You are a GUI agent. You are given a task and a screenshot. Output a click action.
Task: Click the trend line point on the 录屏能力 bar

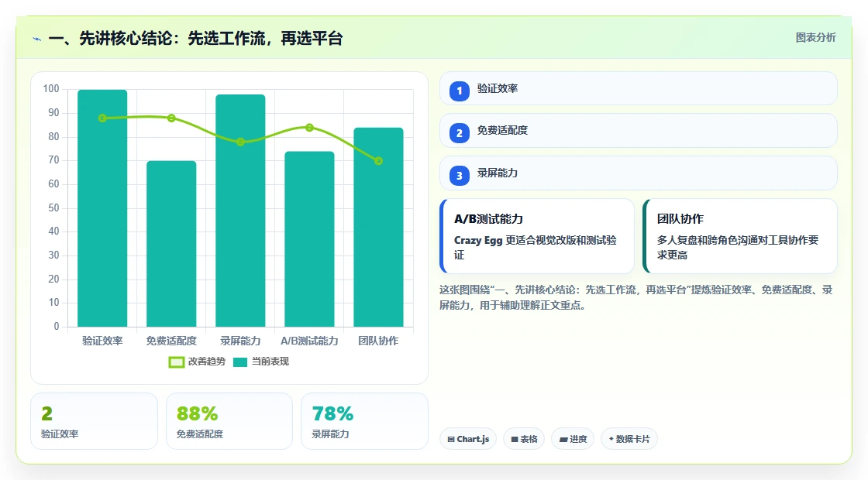(x=240, y=142)
